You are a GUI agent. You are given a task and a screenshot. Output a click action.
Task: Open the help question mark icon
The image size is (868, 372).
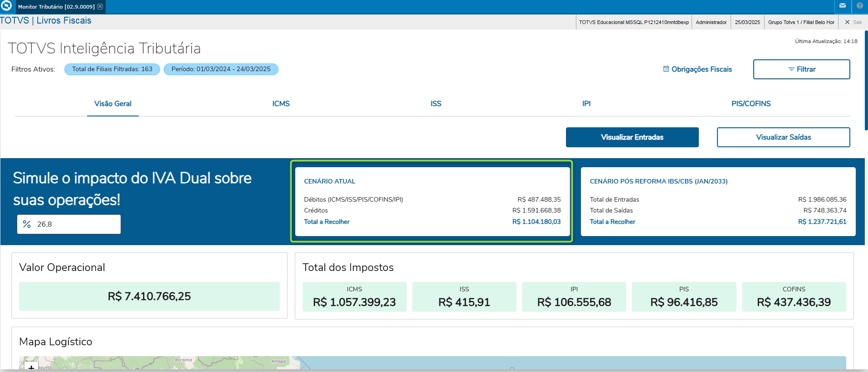(x=860, y=6)
